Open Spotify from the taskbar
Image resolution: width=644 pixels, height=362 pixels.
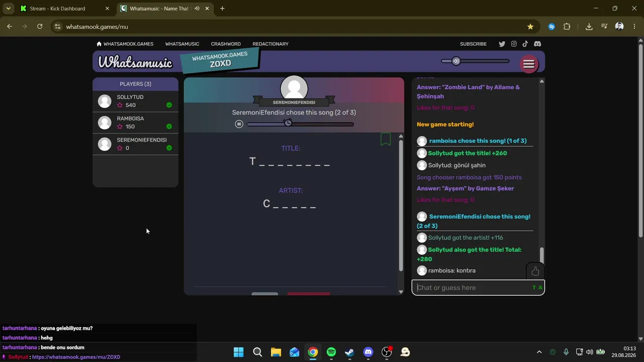(331, 352)
